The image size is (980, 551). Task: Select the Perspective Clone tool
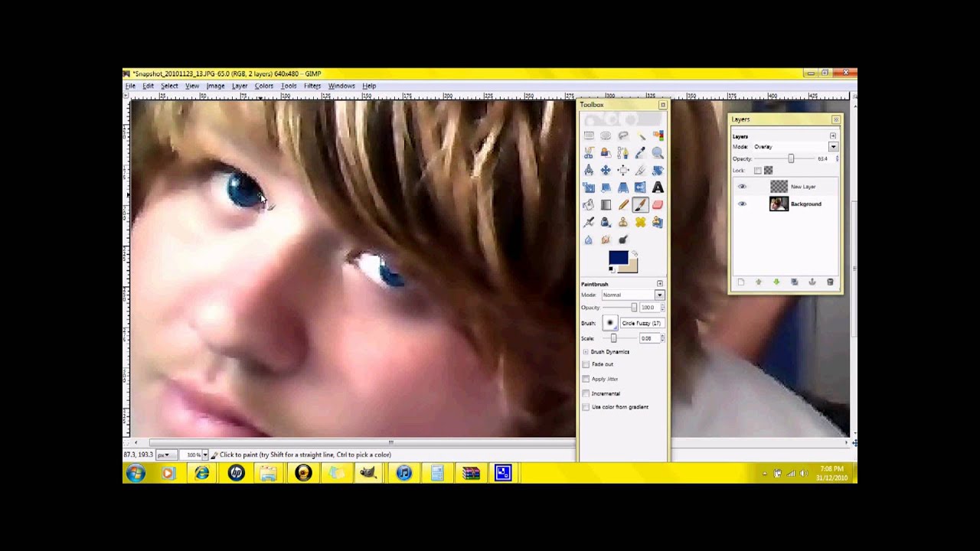tap(658, 222)
